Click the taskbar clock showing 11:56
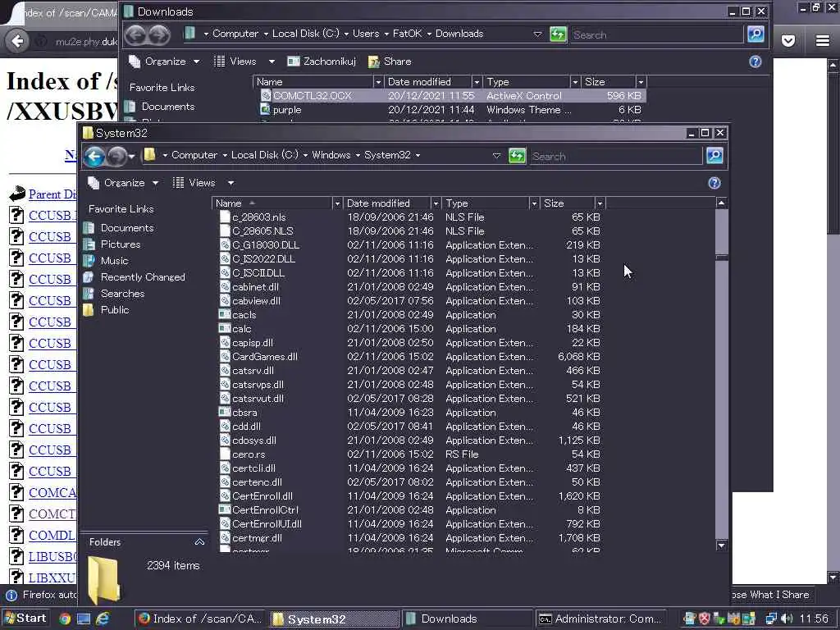Image resolution: width=840 pixels, height=630 pixels. click(813, 619)
